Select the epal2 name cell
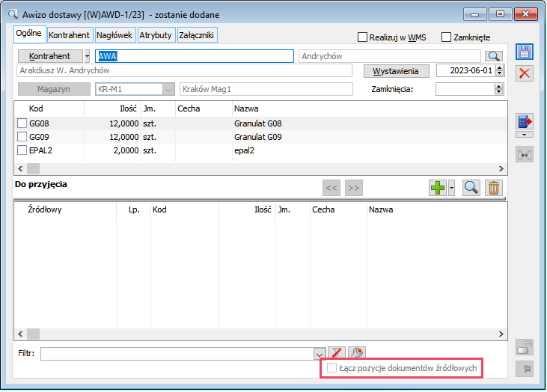The width and height of the screenshot is (547, 392). click(x=245, y=150)
